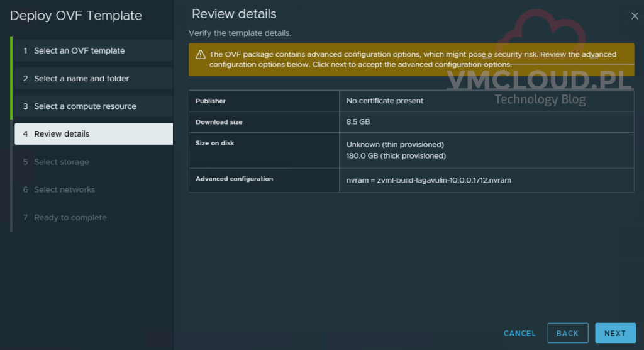The image size is (644, 350).
Task: Select the active Review details step
Action: point(62,134)
